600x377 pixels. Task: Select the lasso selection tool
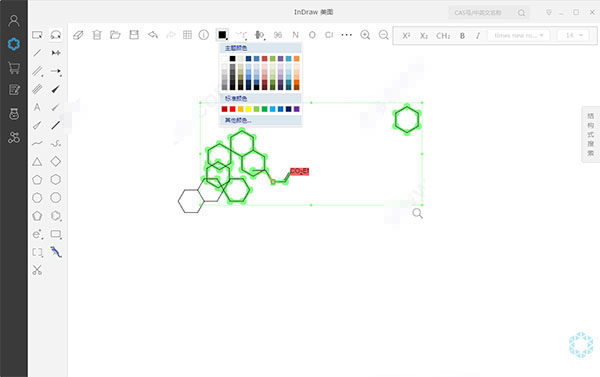[x=56, y=35]
